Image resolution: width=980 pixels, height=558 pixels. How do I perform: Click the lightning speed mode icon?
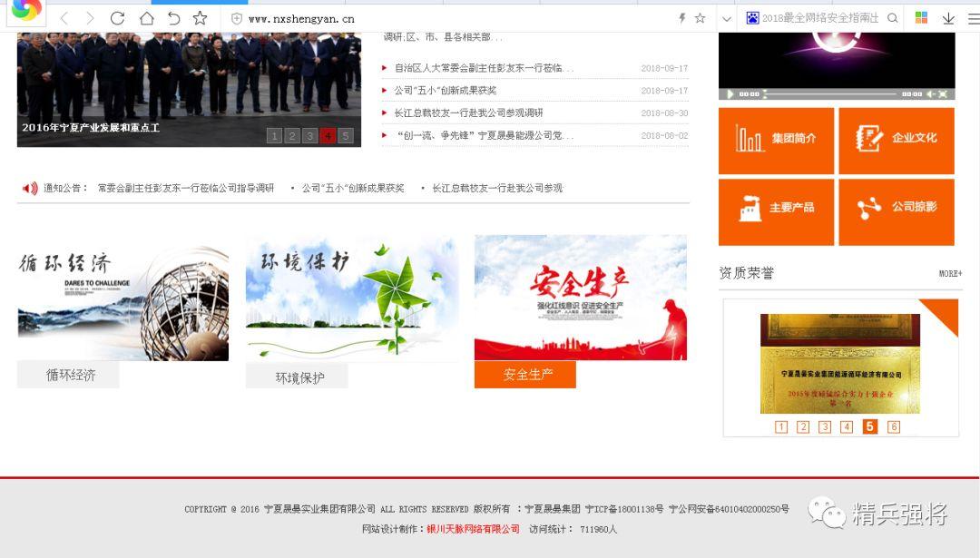[x=681, y=18]
